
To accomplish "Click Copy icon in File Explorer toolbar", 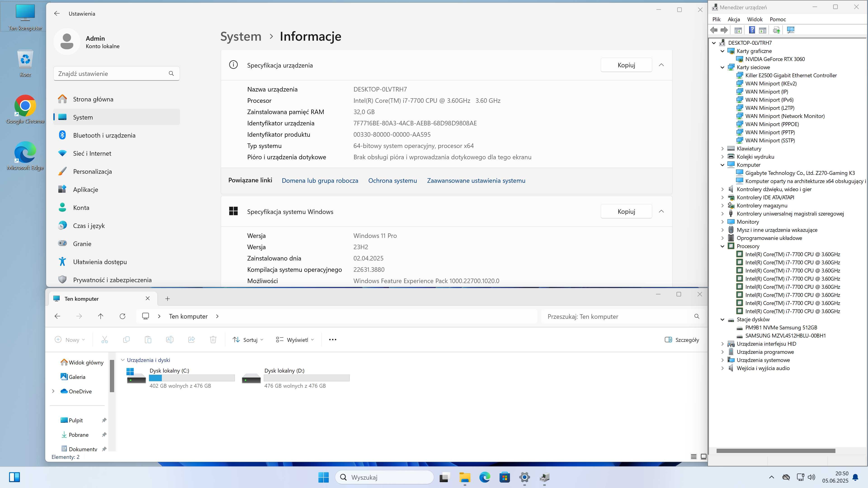I will 126,340.
